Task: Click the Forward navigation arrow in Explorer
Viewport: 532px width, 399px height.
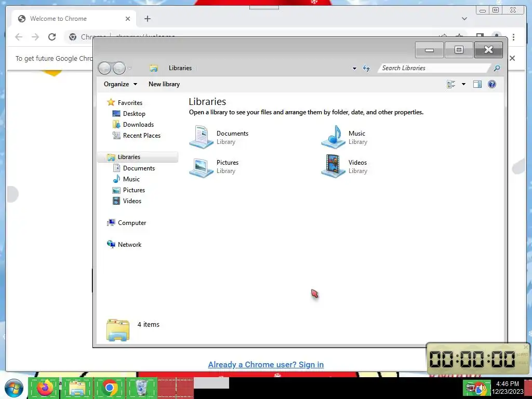Action: (119, 68)
